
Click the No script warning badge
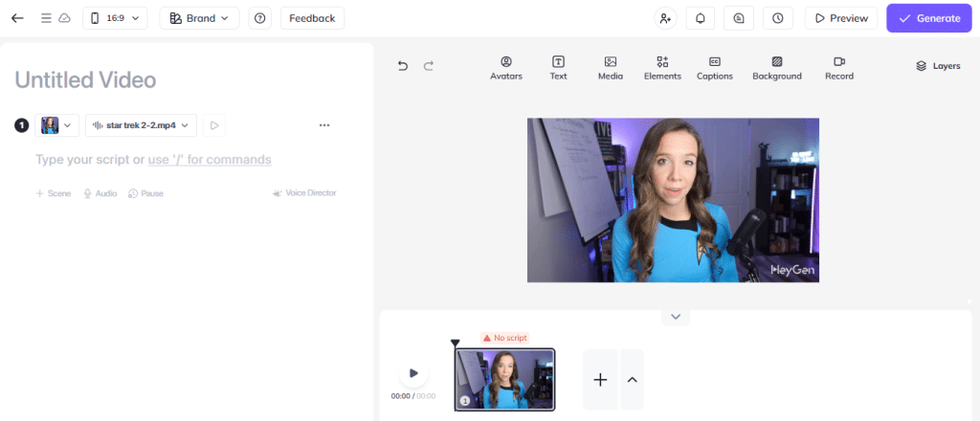(505, 338)
